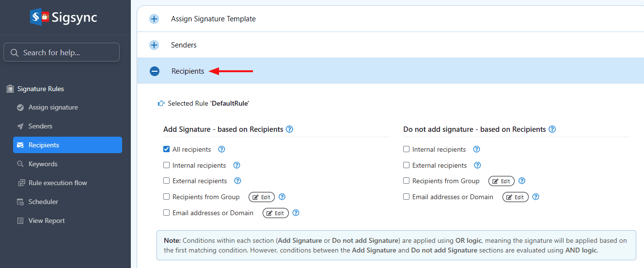Click the Sigsync logo icon
Viewport: 644px width, 268px height.
pyautogui.click(x=39, y=17)
